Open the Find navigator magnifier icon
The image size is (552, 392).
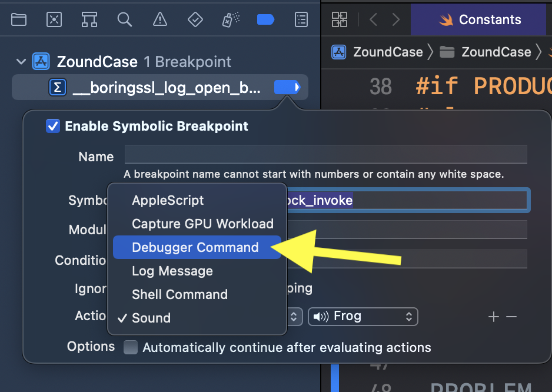pos(124,19)
